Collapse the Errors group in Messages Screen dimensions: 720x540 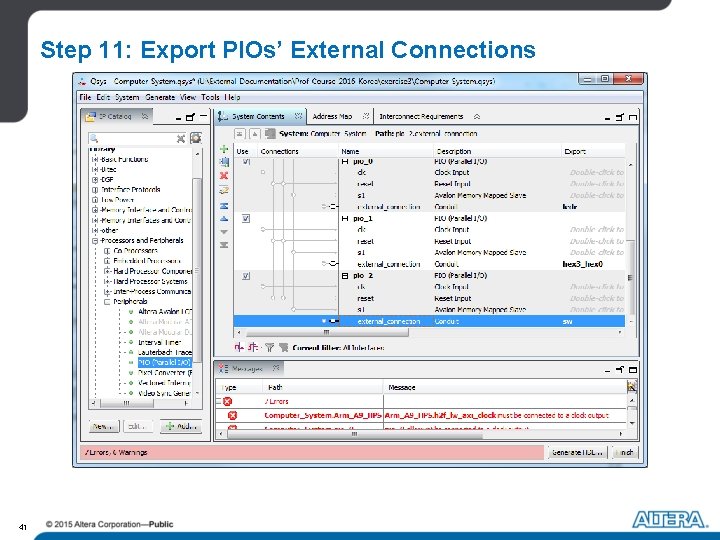(219, 401)
